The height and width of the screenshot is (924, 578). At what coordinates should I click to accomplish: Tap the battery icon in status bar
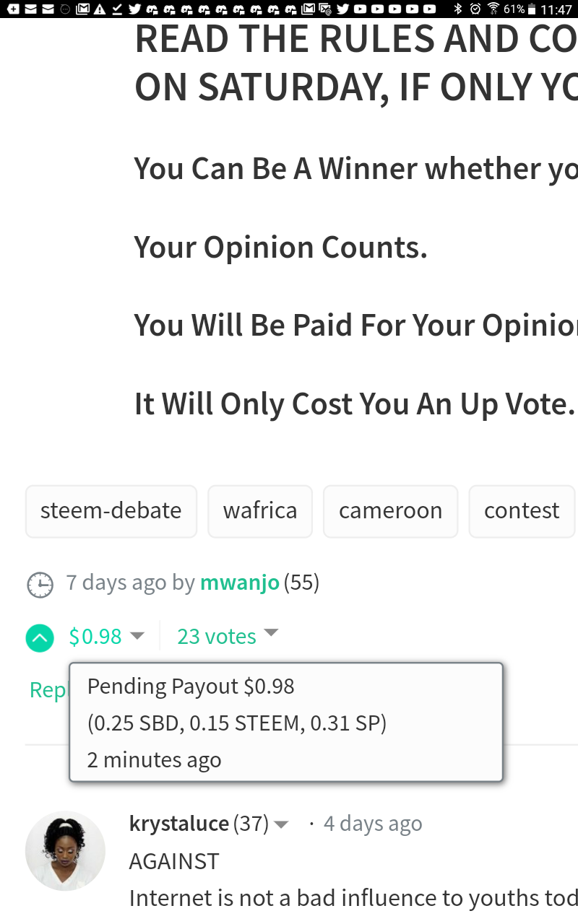pos(532,9)
